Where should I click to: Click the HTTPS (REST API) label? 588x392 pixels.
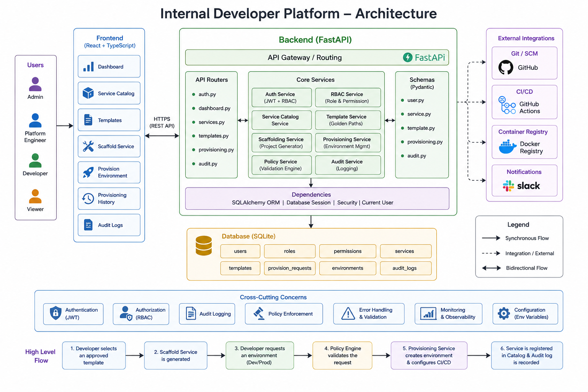click(x=162, y=122)
